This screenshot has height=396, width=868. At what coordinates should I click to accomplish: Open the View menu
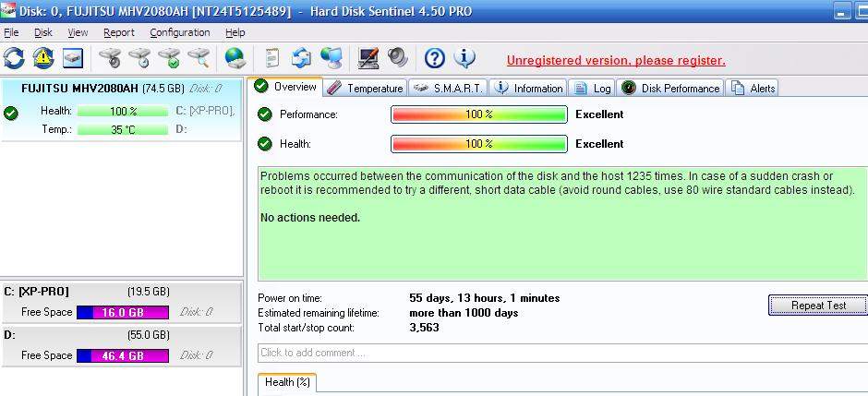pos(78,32)
